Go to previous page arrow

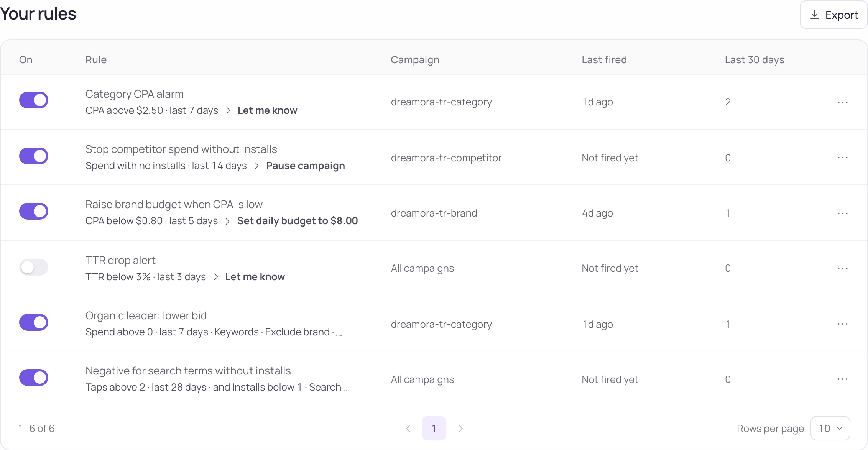point(408,428)
